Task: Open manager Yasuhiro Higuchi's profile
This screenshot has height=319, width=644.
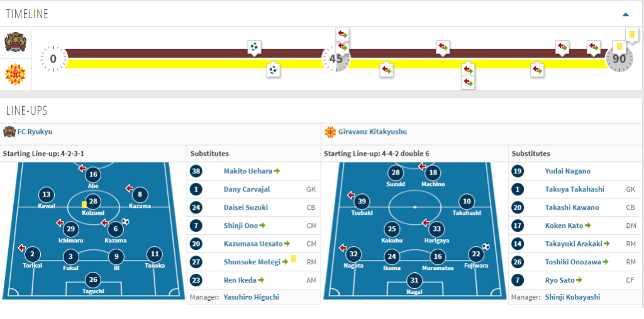Action: point(251,297)
